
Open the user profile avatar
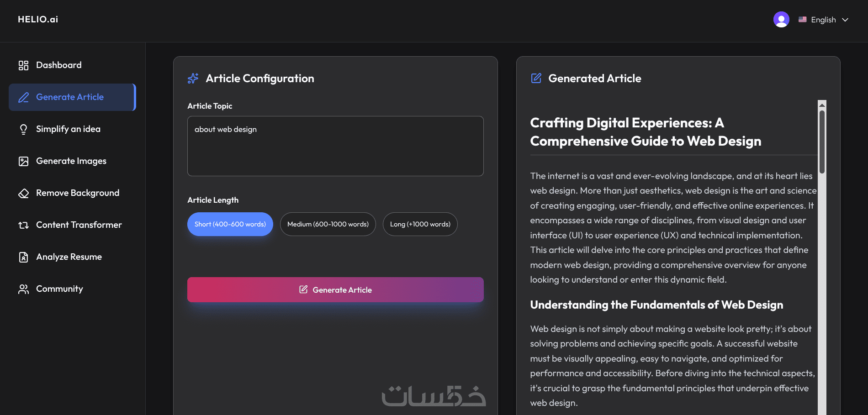click(781, 20)
